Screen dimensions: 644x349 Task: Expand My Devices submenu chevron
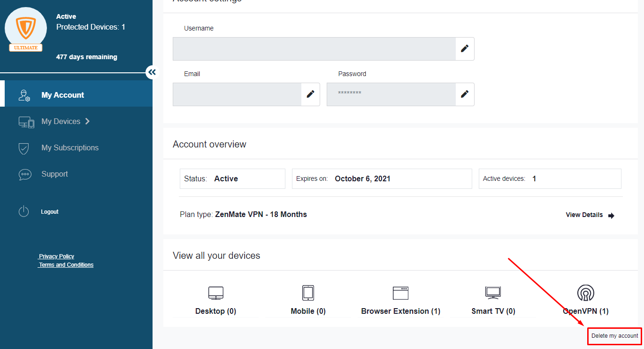(87, 121)
